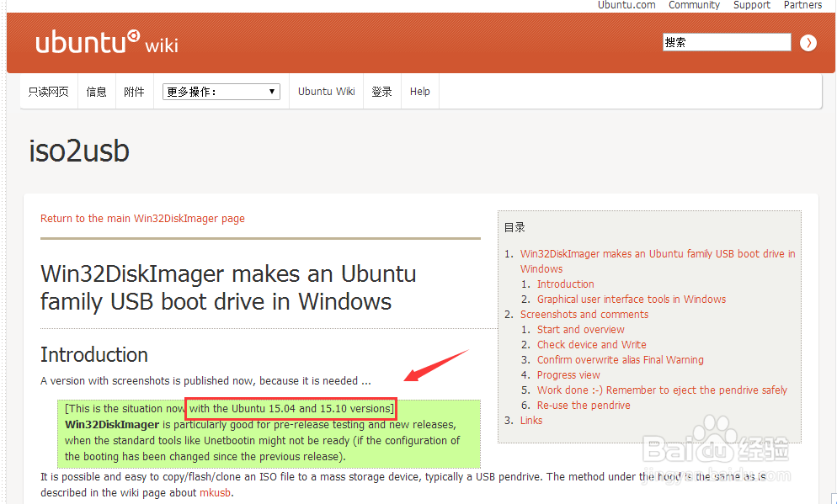
Task: Open the Partners top link
Action: click(x=802, y=5)
